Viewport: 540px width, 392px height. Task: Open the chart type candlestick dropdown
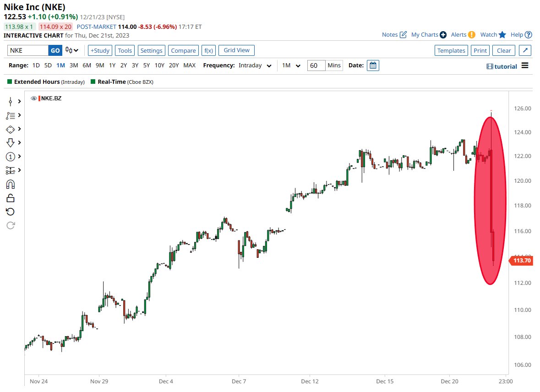point(72,50)
